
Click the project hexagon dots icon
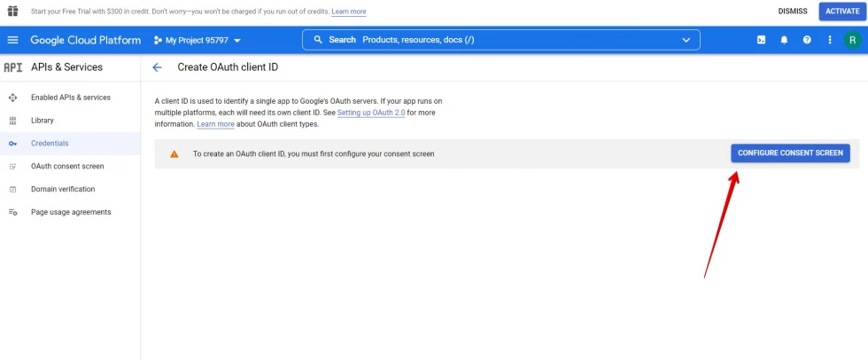[158, 40]
